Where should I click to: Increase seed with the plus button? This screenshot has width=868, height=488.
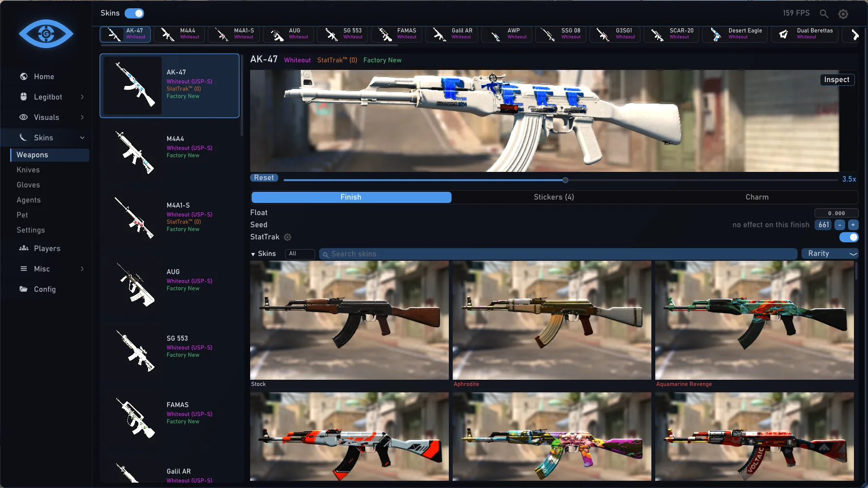(x=853, y=225)
